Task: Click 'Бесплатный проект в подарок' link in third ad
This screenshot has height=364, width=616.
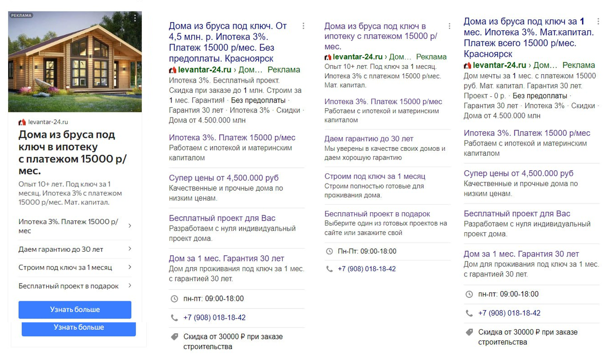Action: [377, 214]
